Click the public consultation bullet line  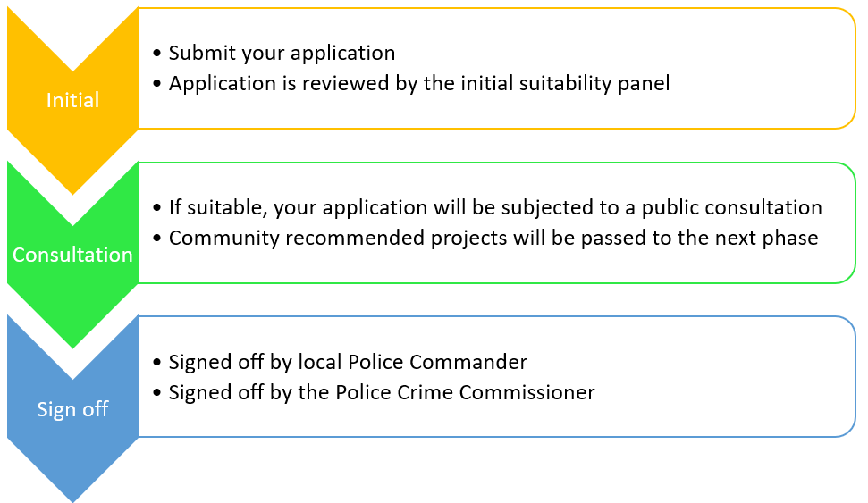[x=494, y=208]
